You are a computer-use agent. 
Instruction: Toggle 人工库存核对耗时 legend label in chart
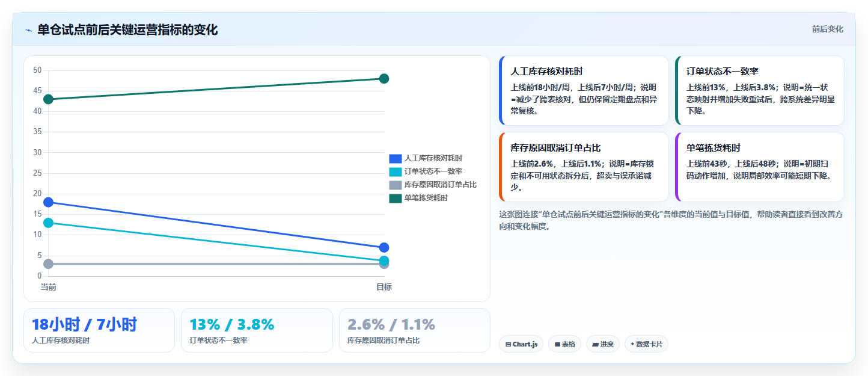(433, 158)
